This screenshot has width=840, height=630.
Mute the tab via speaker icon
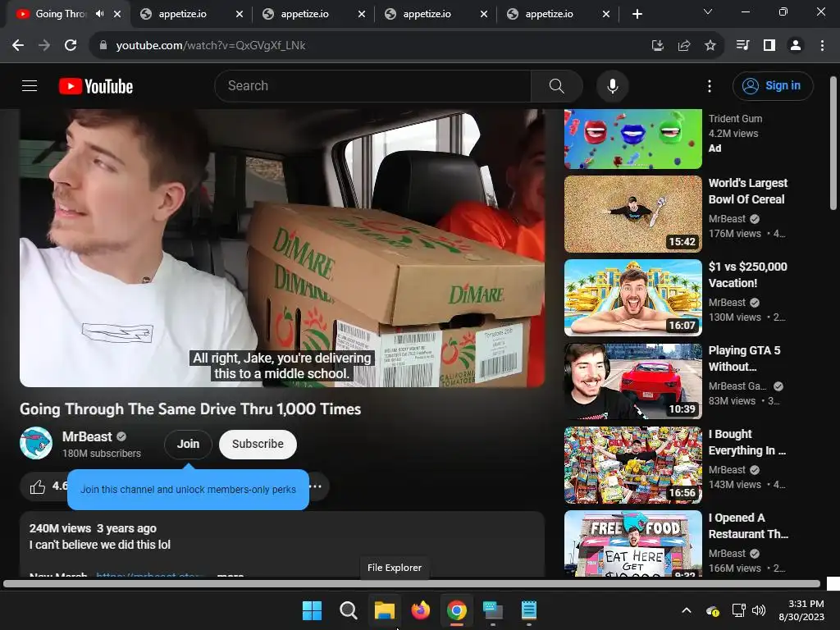point(99,14)
